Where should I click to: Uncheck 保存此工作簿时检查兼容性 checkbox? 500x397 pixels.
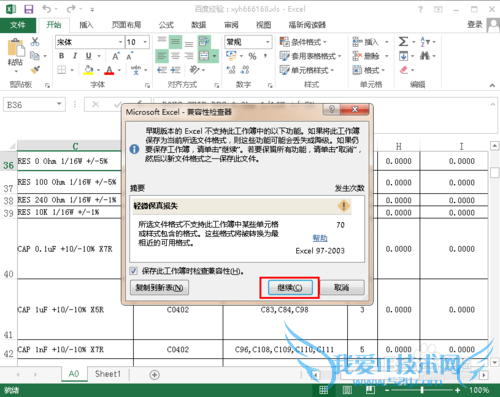point(134,271)
